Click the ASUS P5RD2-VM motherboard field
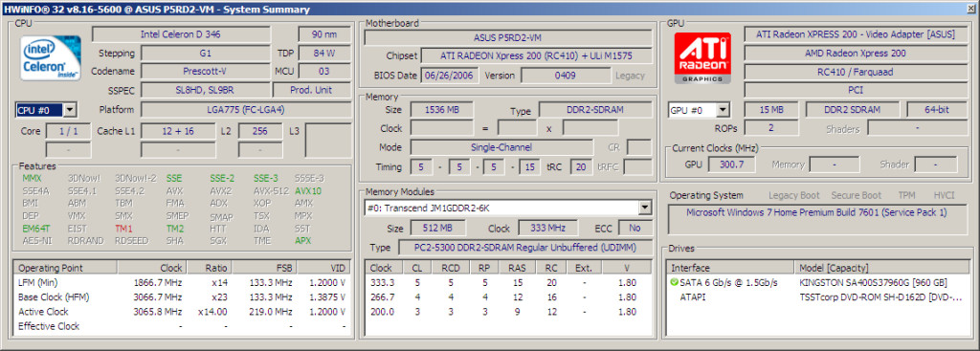The image size is (980, 351). click(x=508, y=37)
